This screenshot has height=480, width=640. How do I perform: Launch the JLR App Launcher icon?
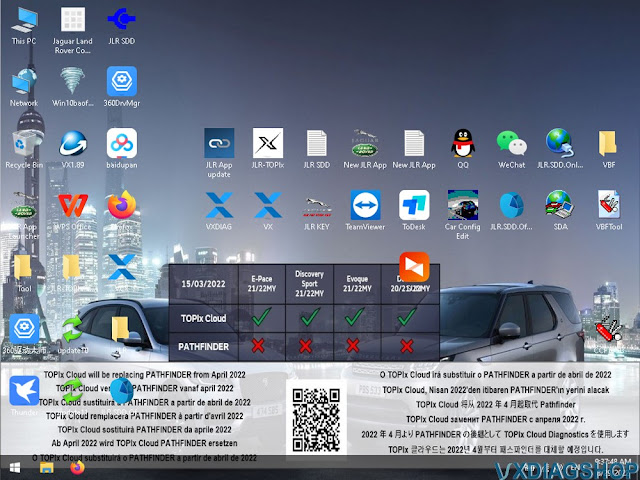point(24,216)
